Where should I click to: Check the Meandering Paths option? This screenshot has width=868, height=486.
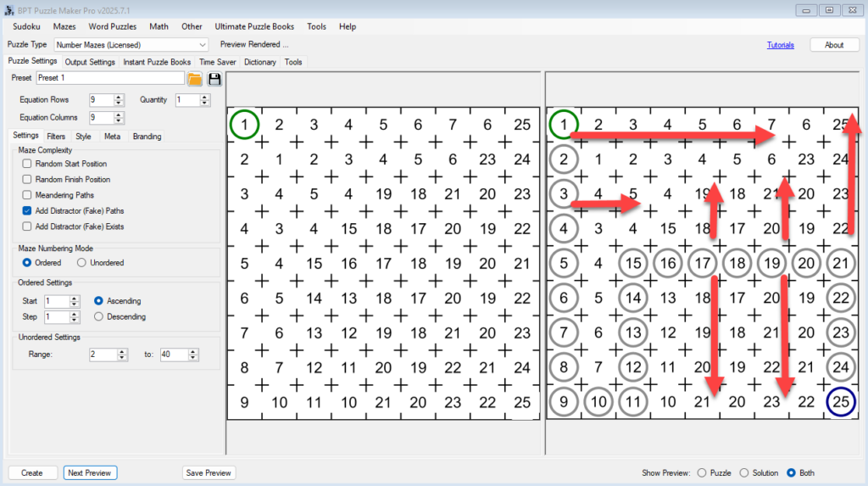pos(28,195)
